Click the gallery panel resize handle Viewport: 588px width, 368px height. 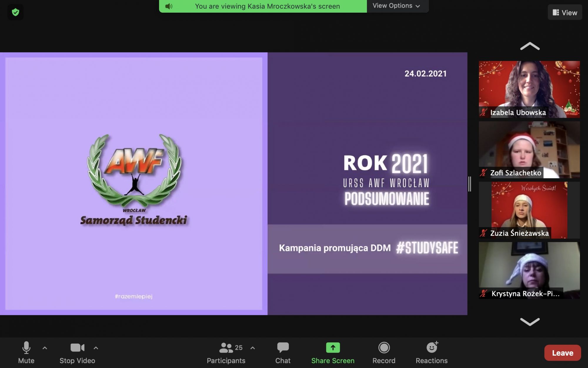point(470,184)
